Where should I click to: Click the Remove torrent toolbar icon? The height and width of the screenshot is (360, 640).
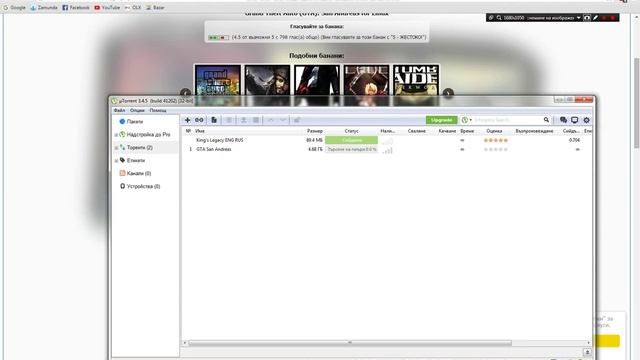pos(229,120)
